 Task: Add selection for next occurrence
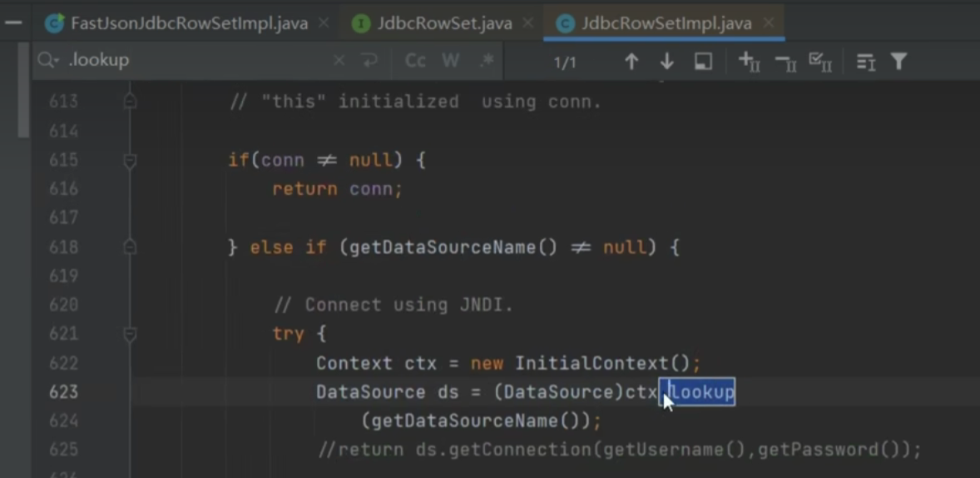tap(749, 62)
